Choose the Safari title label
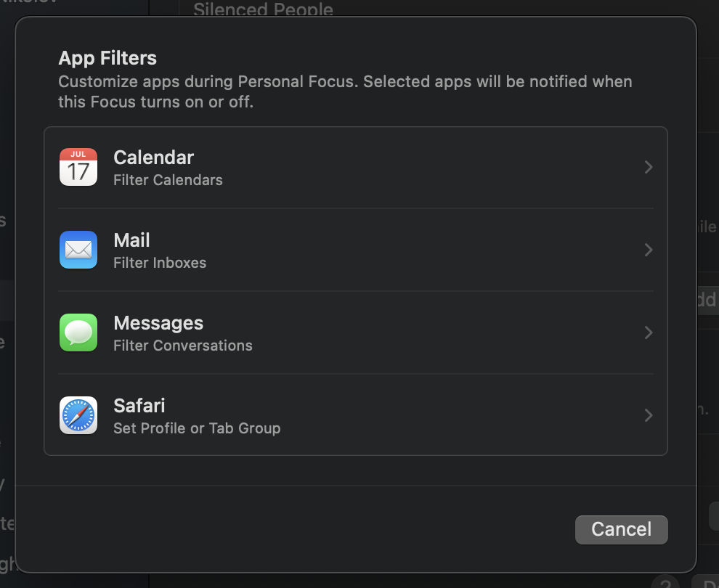Image resolution: width=719 pixels, height=588 pixels. [x=139, y=406]
